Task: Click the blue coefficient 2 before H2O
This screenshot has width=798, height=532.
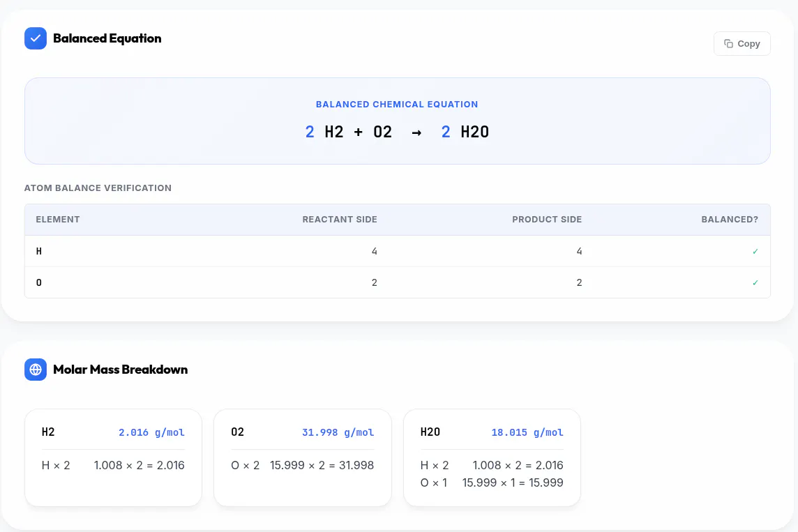Action: pos(445,132)
